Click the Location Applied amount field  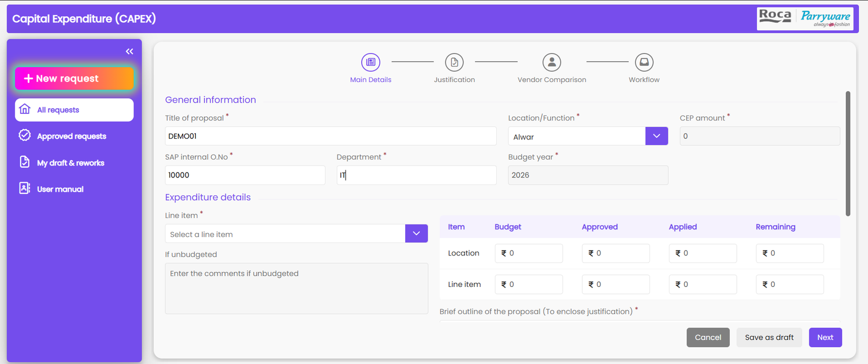click(703, 253)
